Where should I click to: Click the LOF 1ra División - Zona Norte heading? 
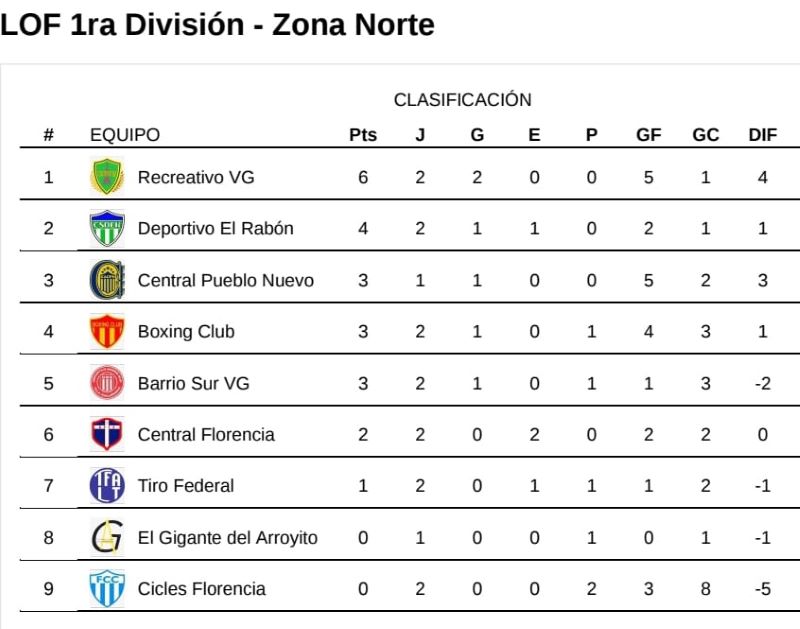(x=218, y=25)
